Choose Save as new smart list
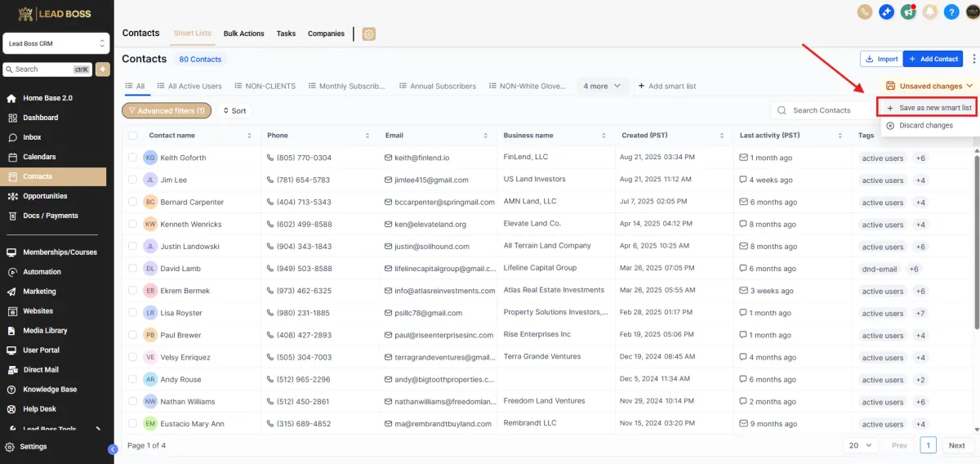 (x=929, y=108)
